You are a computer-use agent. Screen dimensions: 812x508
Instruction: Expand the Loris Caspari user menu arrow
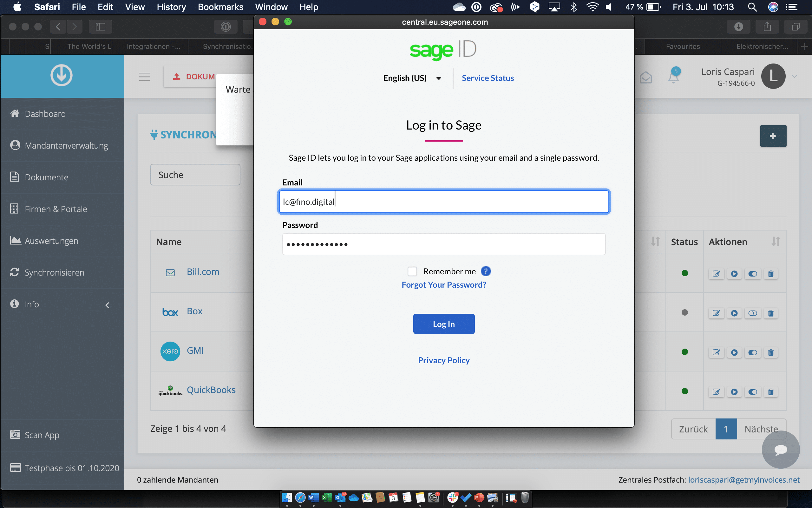point(794,77)
